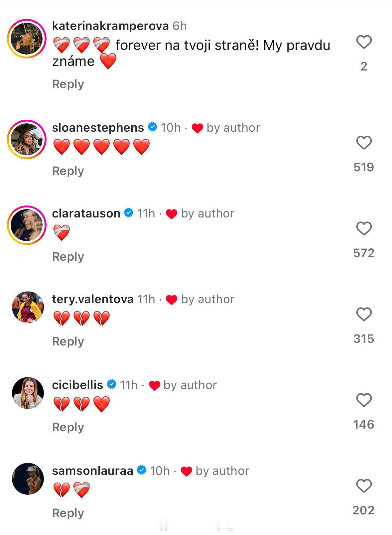This screenshot has height=535, width=392.
Task: Reply to sloanestephens' hearts comment
Action: pos(68,171)
